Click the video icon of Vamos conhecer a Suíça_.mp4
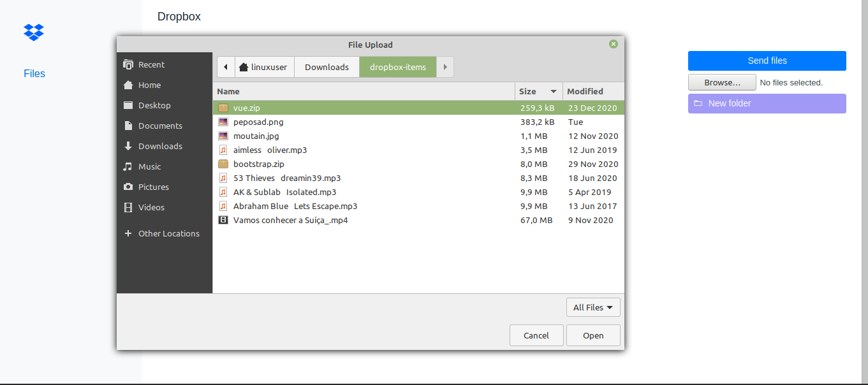 point(223,220)
